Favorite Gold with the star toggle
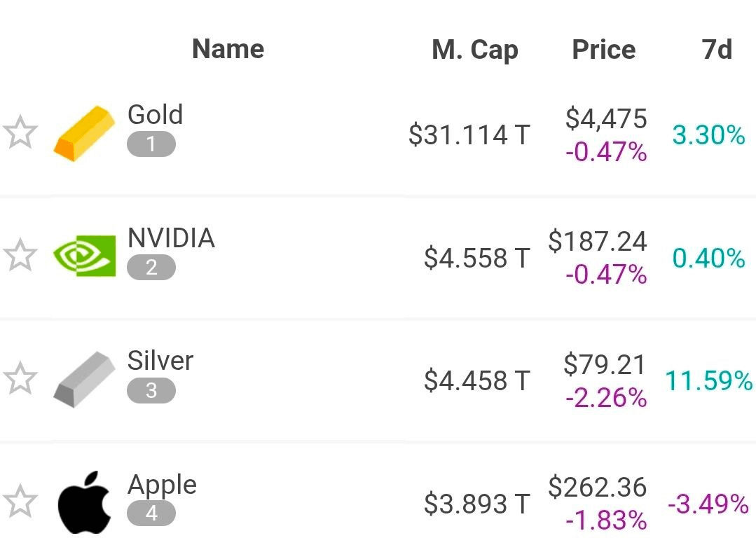This screenshot has width=756, height=559. coord(20,133)
